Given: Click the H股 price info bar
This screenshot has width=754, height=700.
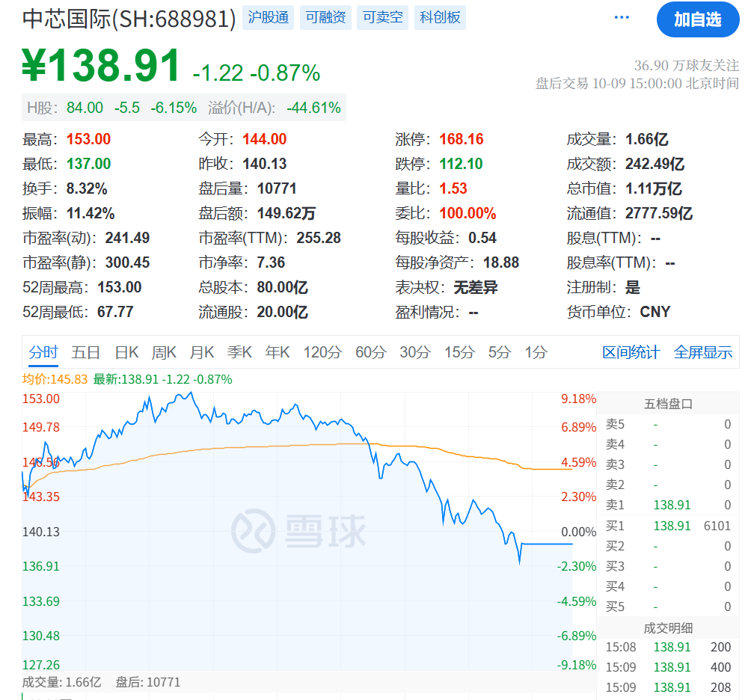Looking at the screenshot, I should (184, 108).
